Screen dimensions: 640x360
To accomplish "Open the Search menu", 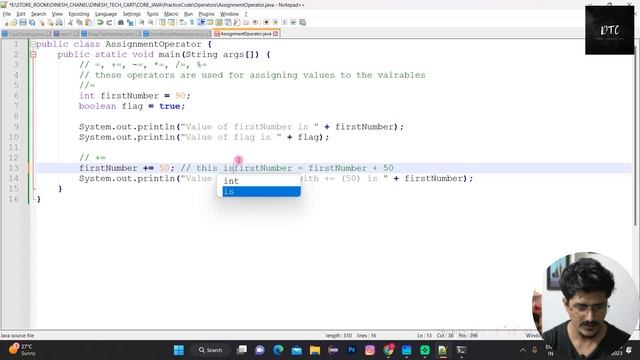I will point(38,14).
